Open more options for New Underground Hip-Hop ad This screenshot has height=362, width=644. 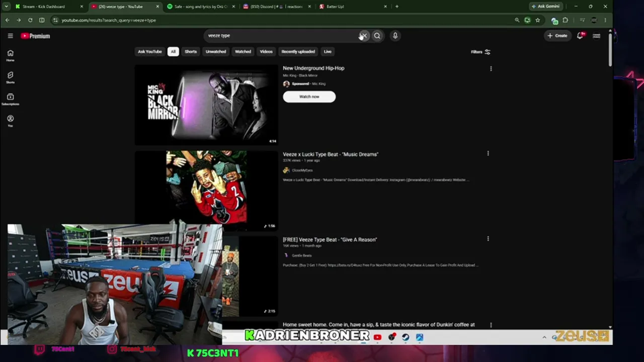tap(491, 68)
